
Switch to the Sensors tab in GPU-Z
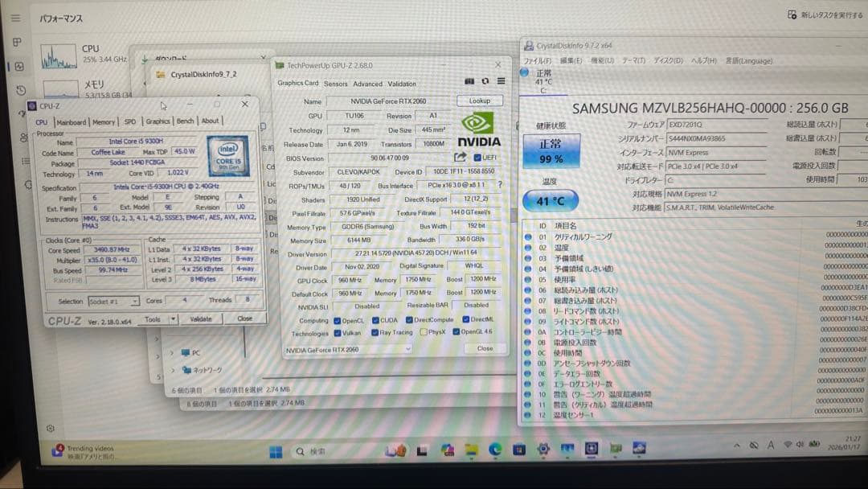click(336, 83)
